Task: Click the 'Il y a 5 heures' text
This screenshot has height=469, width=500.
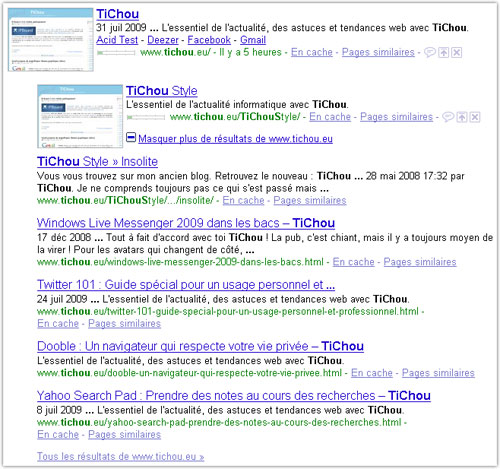Action: (250, 52)
